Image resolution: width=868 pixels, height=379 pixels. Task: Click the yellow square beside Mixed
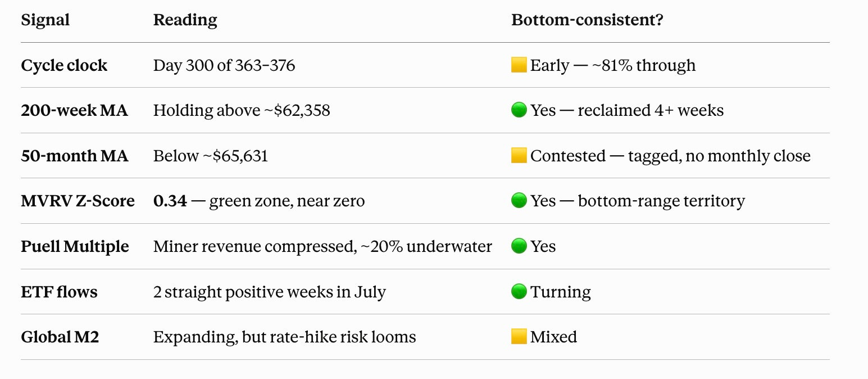(x=519, y=337)
